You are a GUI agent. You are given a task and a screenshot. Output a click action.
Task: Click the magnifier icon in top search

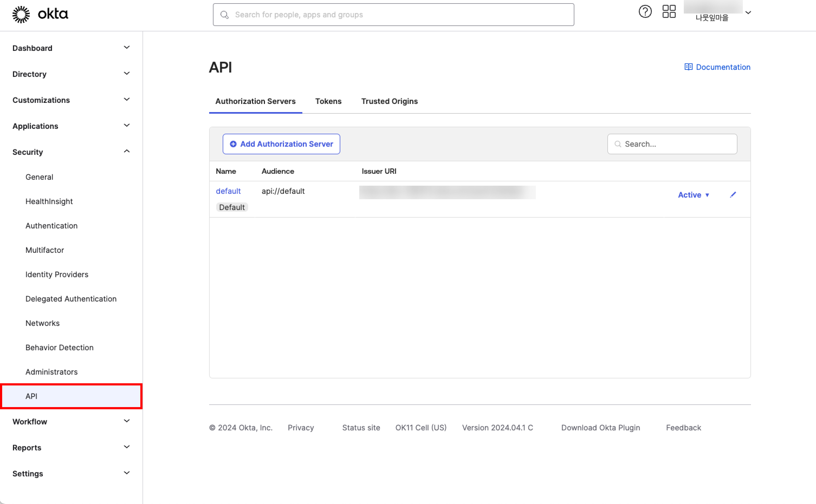tap(225, 15)
